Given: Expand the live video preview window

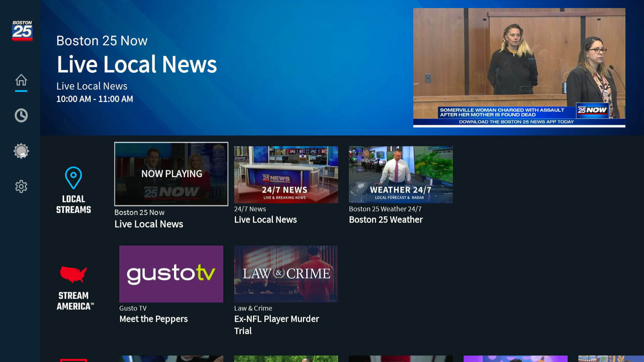Looking at the screenshot, I should pos(519,67).
